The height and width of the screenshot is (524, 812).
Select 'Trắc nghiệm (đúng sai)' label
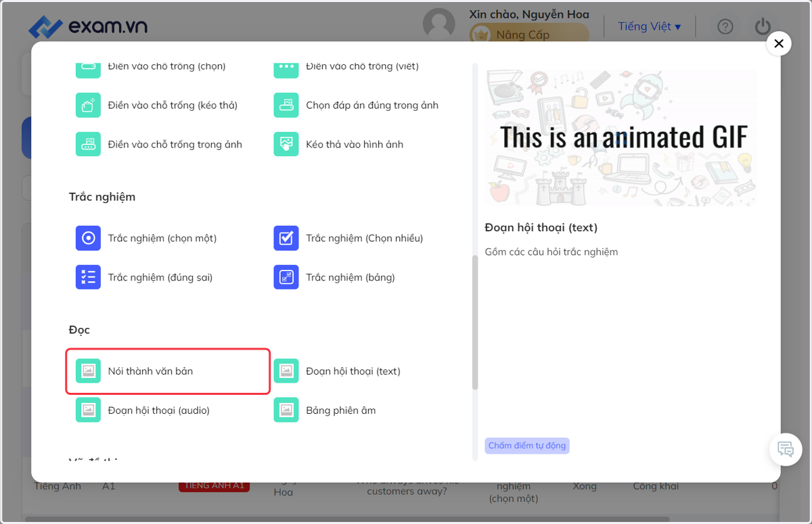point(160,277)
